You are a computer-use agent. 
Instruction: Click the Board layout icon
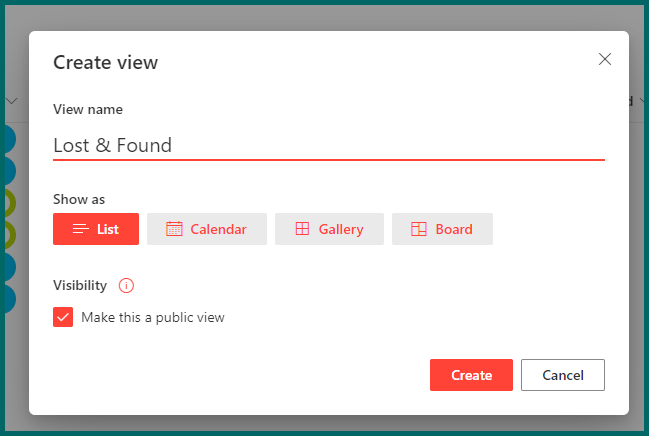coord(418,229)
